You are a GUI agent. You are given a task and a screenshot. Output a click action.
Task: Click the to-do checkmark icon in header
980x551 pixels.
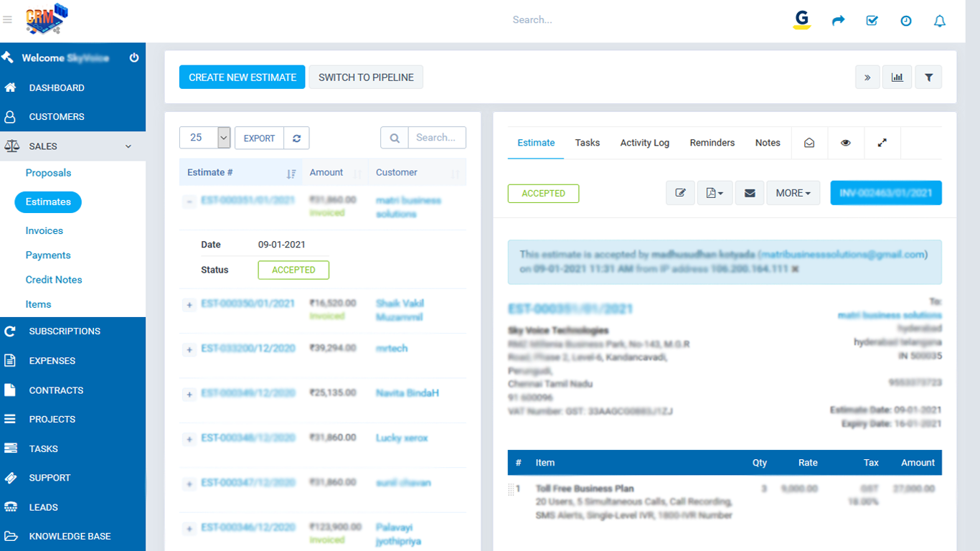[872, 21]
